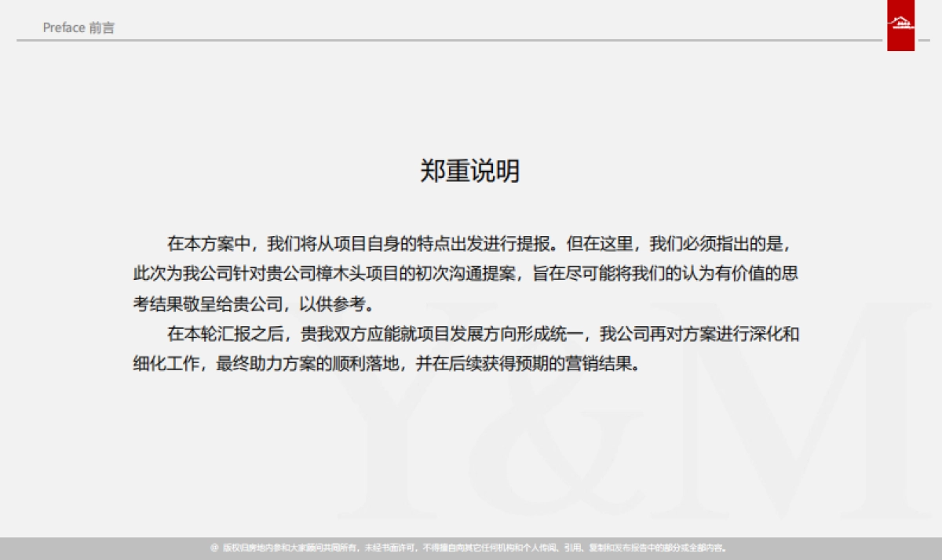Select the Preface 前言 header label
Viewport: 942px width, 560px height.
pyautogui.click(x=78, y=27)
